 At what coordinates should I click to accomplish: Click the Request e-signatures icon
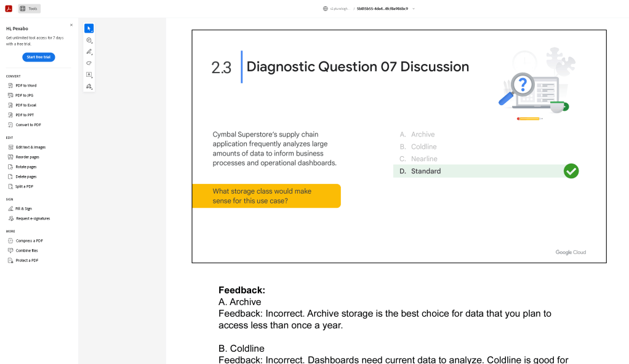[11, 218]
